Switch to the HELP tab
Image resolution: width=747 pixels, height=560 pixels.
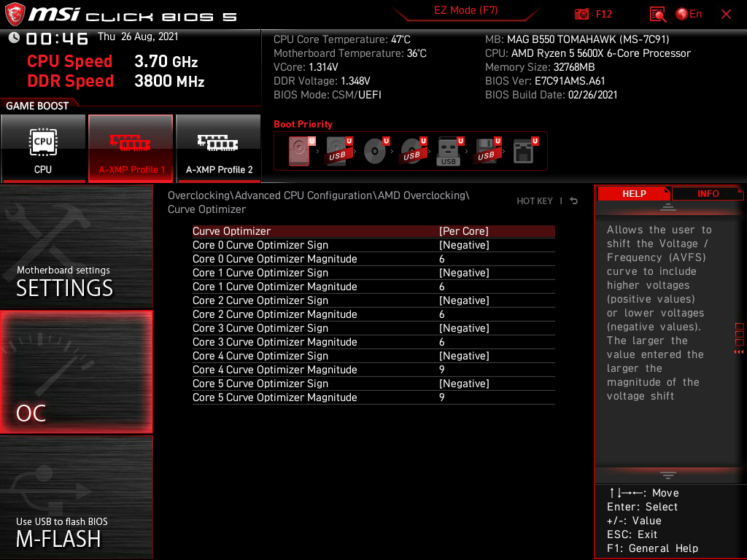634,194
